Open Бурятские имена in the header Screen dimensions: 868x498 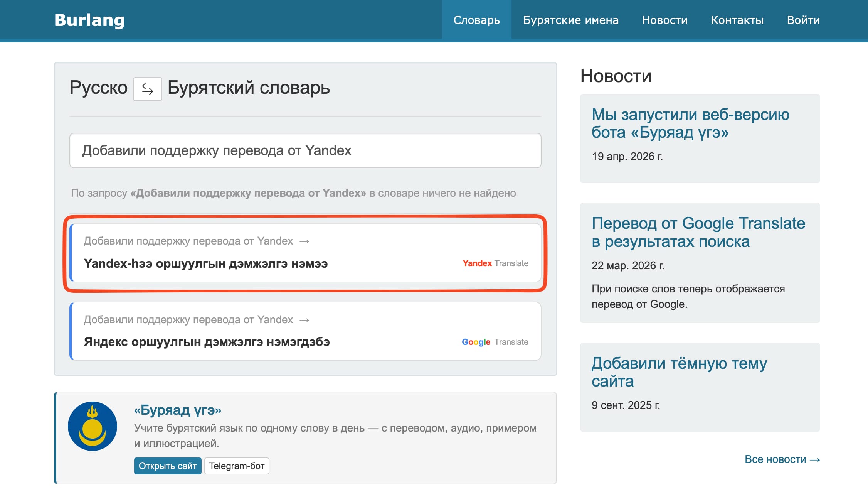570,20
